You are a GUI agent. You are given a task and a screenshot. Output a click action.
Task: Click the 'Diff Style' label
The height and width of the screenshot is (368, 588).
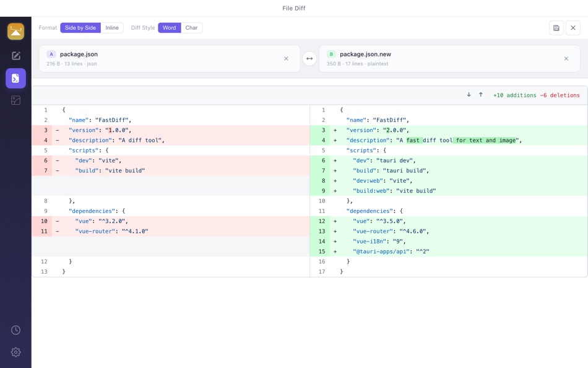click(x=143, y=28)
